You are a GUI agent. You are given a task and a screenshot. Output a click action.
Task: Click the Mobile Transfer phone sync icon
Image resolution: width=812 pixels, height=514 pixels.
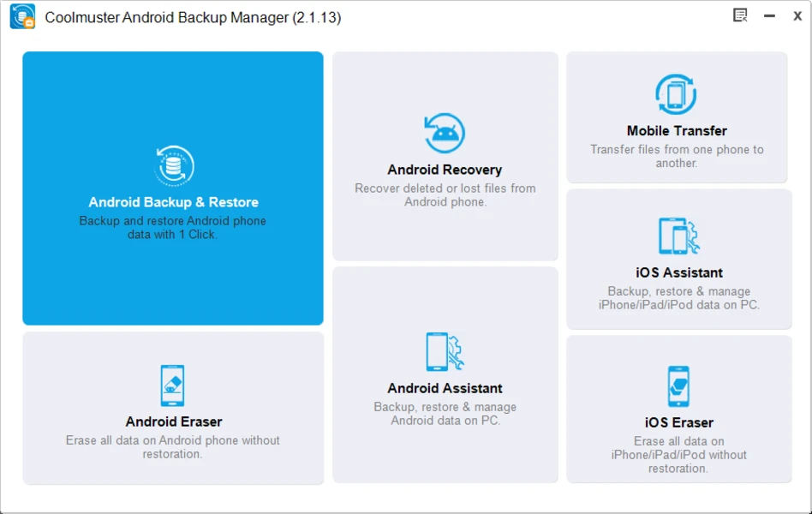point(676,94)
